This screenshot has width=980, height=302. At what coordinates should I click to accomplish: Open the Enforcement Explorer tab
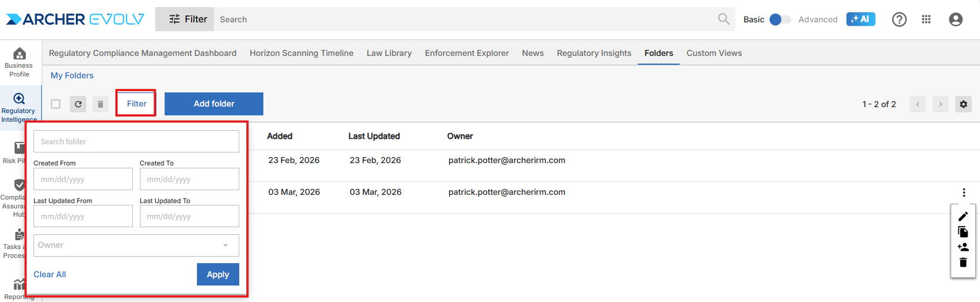click(467, 53)
